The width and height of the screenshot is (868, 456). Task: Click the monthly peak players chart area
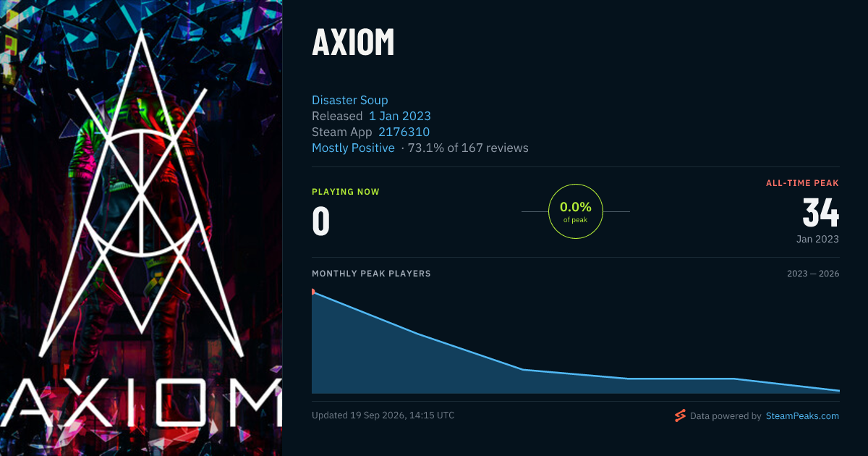click(x=576, y=342)
